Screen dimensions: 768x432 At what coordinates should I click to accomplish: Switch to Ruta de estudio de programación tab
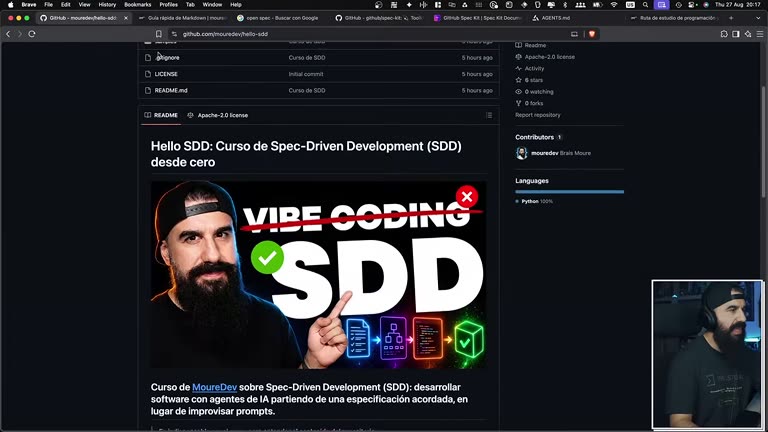[x=674, y=18]
